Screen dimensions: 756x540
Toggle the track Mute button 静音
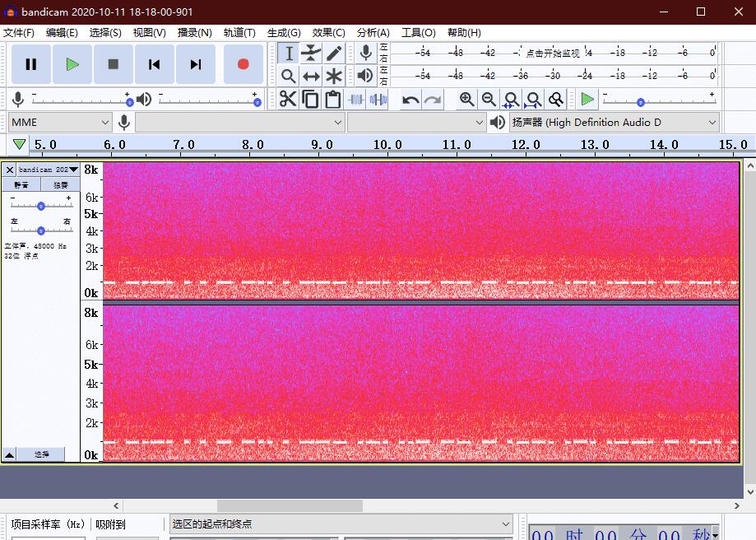coord(21,185)
